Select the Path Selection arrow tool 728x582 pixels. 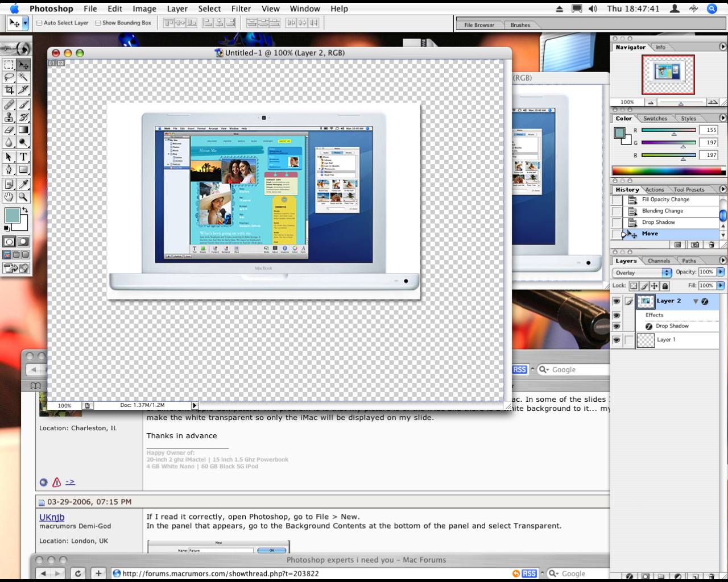click(x=9, y=157)
